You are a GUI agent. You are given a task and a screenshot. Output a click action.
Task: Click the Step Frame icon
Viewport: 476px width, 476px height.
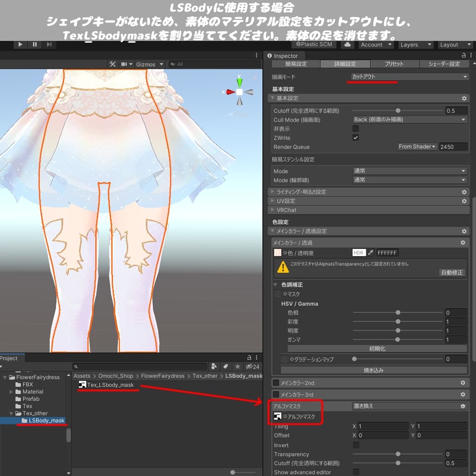[x=48, y=45]
